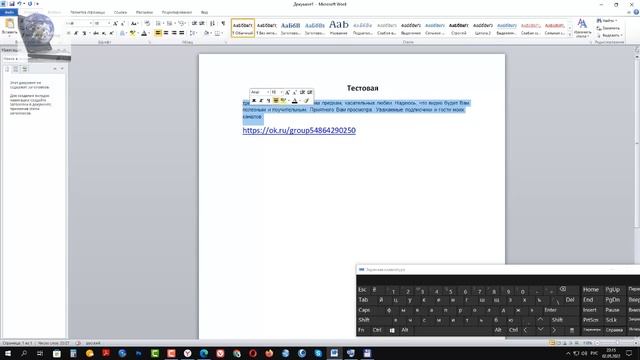The height and width of the screenshot is (360, 640).
Task: Click the "Тестовая" heading text in the document
Action: (362, 88)
